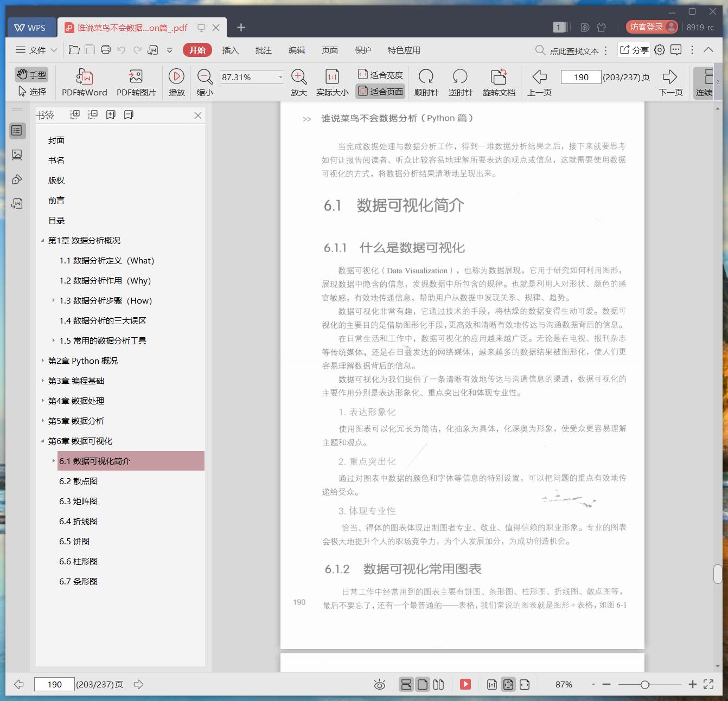Open settings gear icon in ribbon
Viewport: 728px width, 701px height.
pos(660,50)
